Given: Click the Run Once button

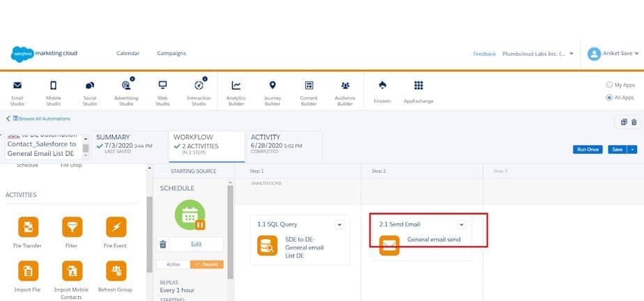Looking at the screenshot, I should [x=588, y=150].
